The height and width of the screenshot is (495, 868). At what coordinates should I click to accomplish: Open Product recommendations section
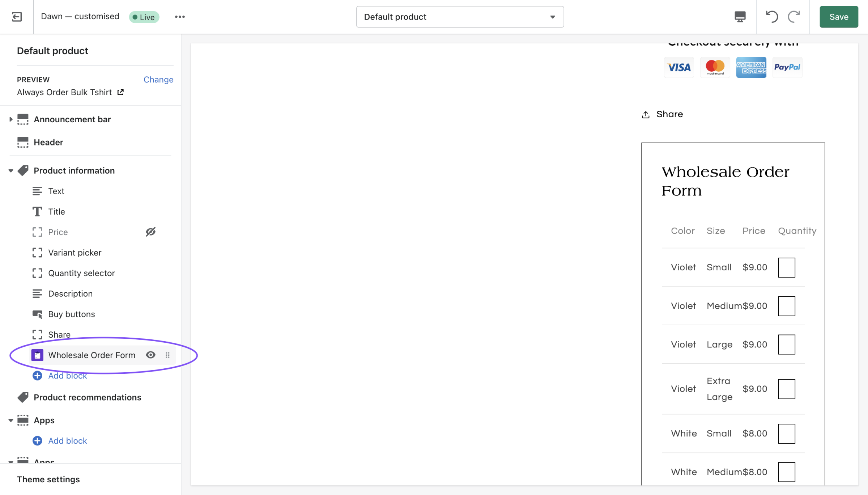coord(88,397)
